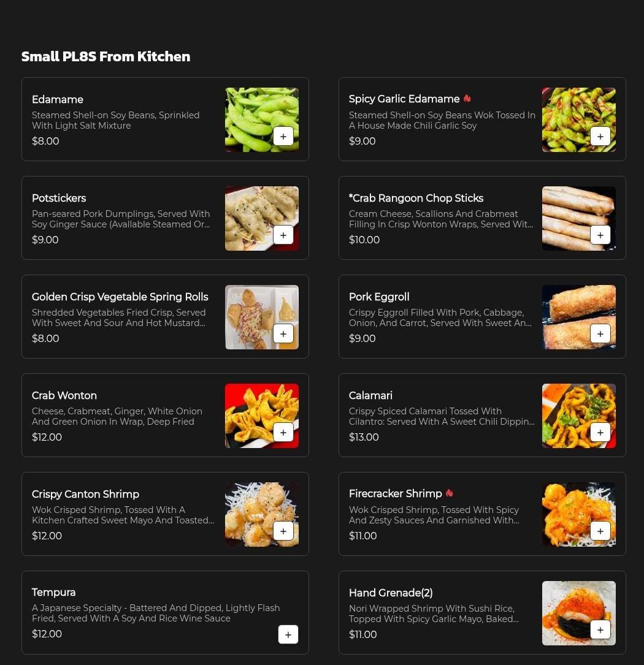
Task: Add Crispy Canton Shrimp to cart
Action: tap(283, 531)
